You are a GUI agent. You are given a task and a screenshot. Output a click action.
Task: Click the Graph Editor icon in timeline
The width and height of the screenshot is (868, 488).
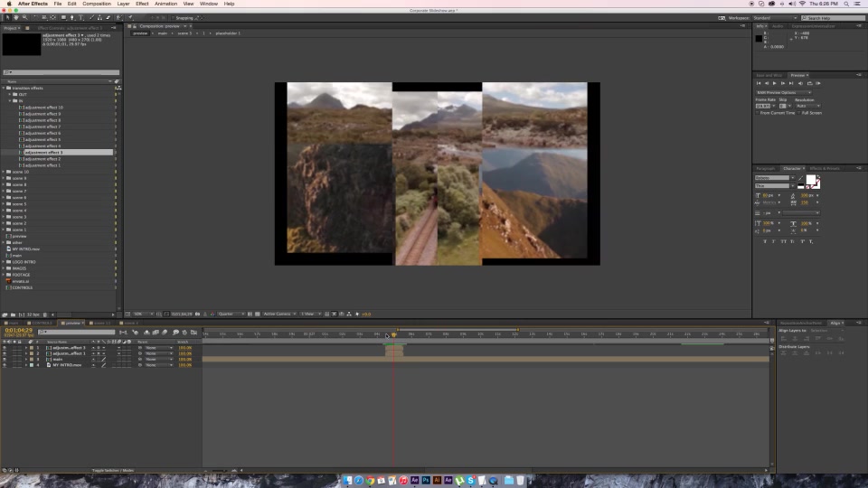coord(193,333)
